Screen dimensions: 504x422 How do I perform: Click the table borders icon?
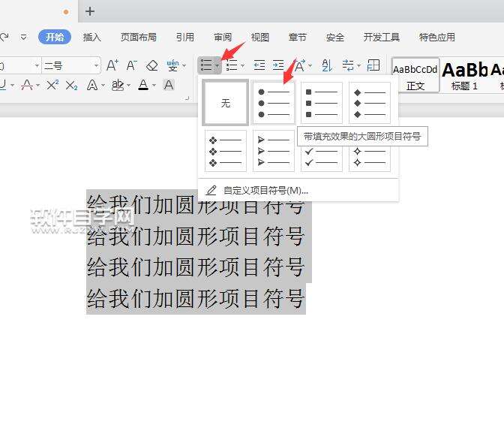coord(373,65)
